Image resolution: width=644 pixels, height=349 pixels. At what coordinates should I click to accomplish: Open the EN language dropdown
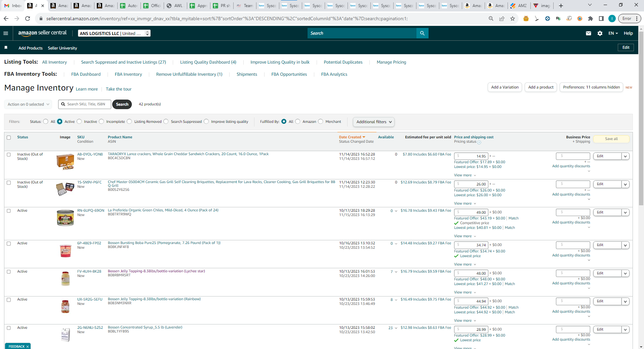[x=613, y=33]
